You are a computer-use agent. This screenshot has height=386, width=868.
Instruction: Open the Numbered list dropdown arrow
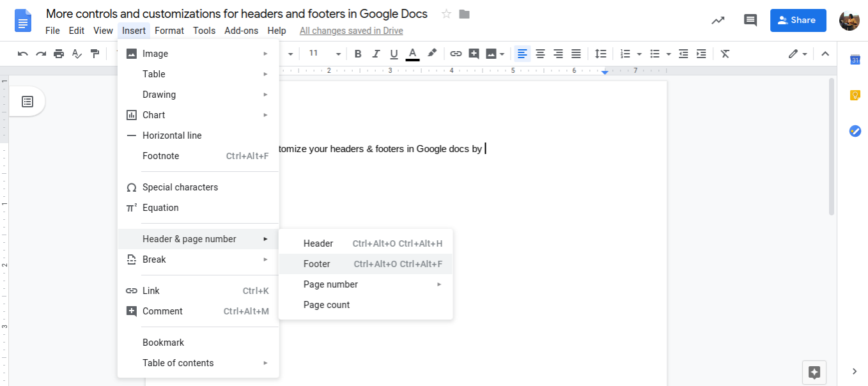click(639, 54)
